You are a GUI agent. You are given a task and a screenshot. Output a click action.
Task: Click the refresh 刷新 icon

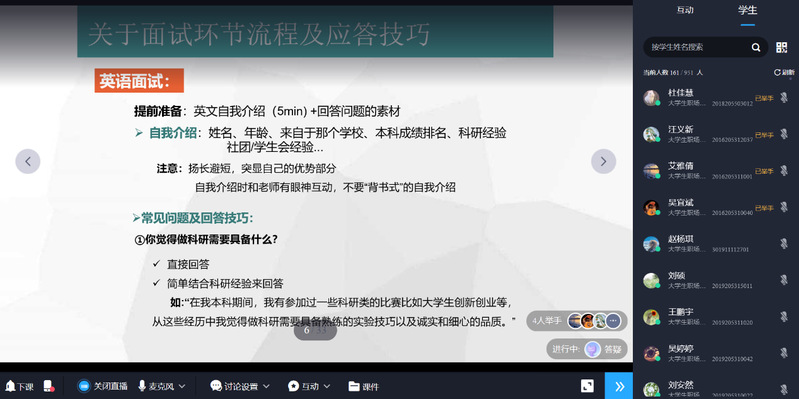point(777,72)
